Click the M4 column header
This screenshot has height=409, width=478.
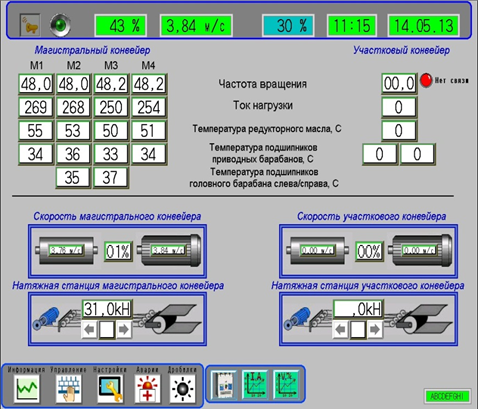coord(148,65)
